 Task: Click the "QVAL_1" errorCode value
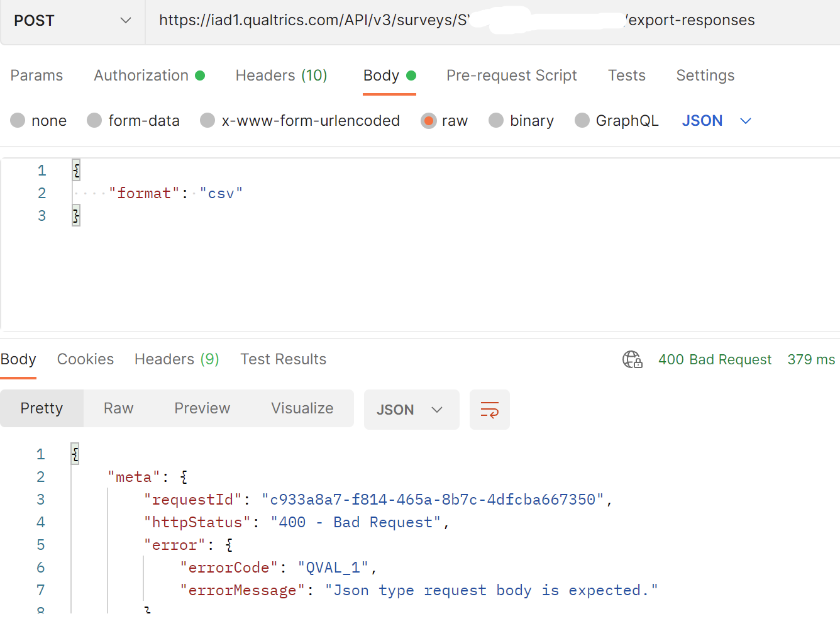(333, 568)
